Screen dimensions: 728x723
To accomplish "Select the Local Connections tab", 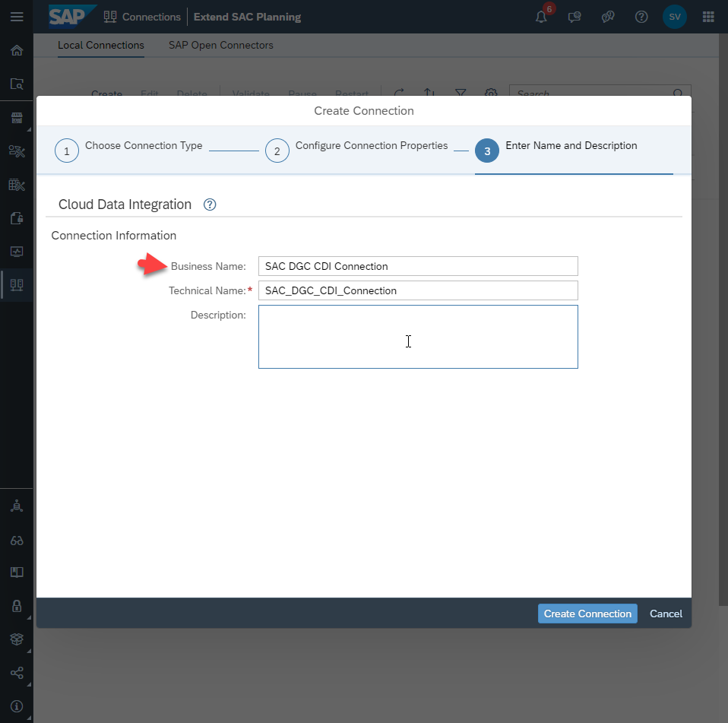I will [101, 46].
